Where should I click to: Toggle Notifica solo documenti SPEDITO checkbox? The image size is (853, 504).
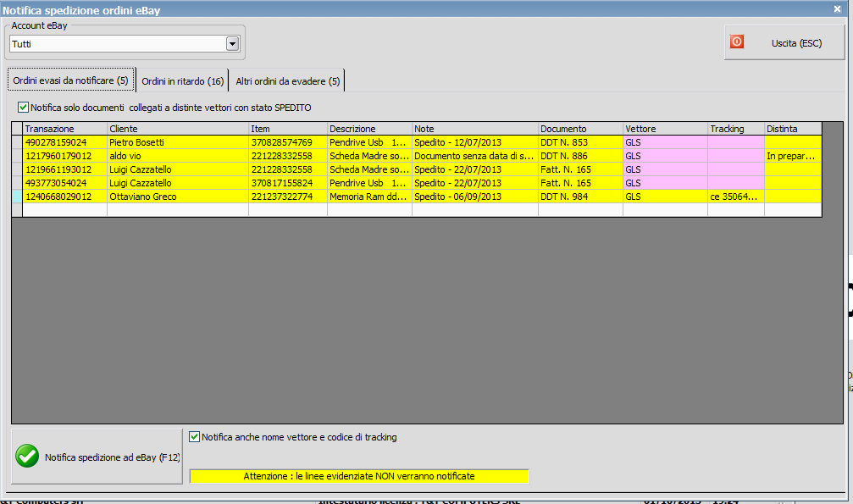pyautogui.click(x=23, y=108)
